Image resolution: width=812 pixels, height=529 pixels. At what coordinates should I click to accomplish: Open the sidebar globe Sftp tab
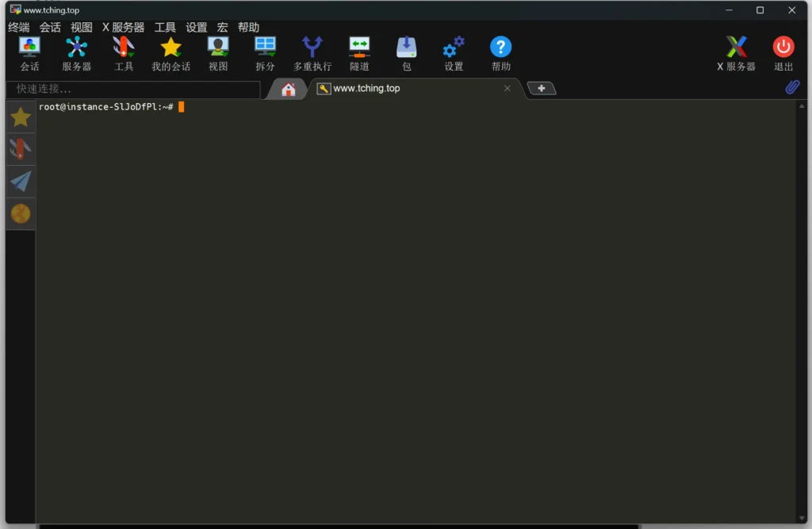21,213
